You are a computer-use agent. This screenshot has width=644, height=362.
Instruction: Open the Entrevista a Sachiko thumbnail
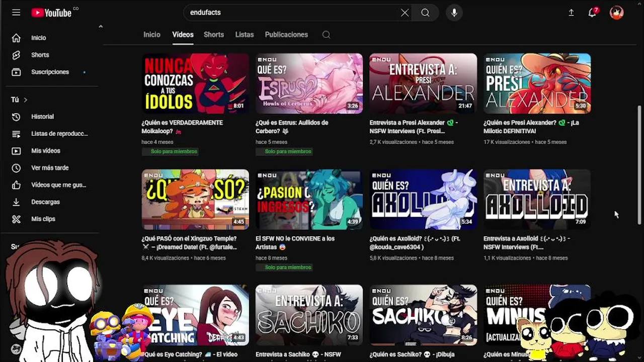(x=309, y=315)
